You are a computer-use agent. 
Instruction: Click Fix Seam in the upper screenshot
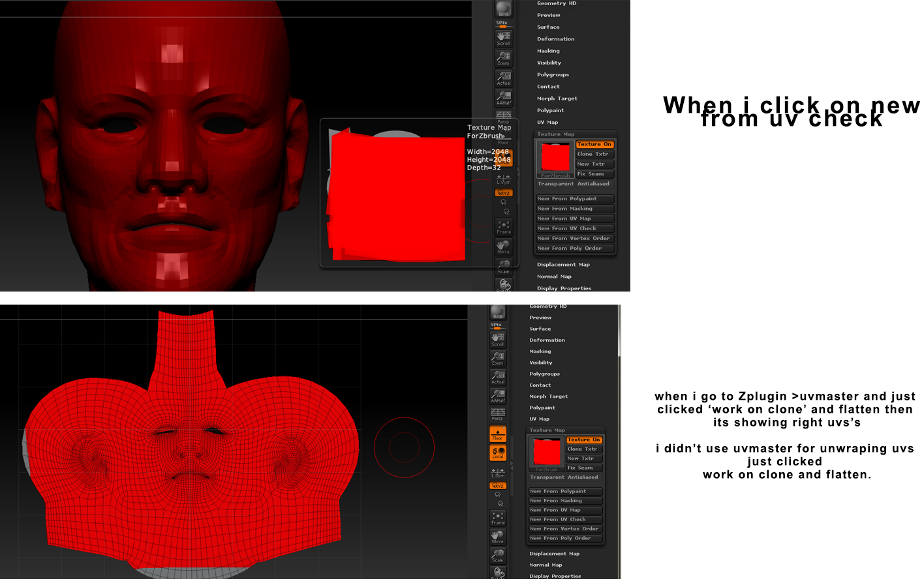click(594, 174)
